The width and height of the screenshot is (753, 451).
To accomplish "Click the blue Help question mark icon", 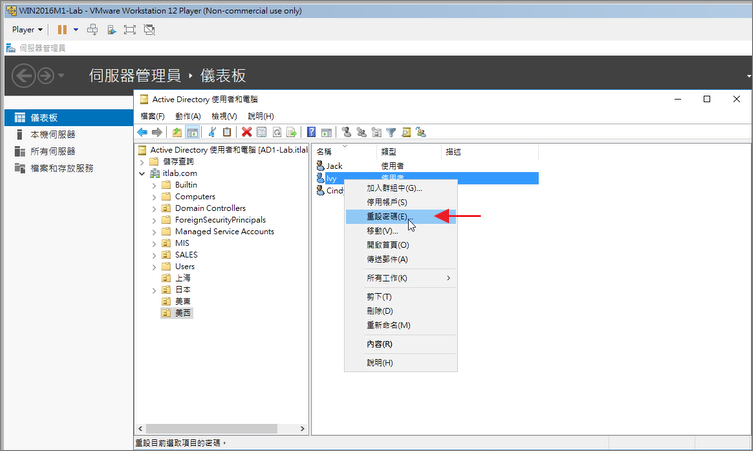I will [311, 132].
